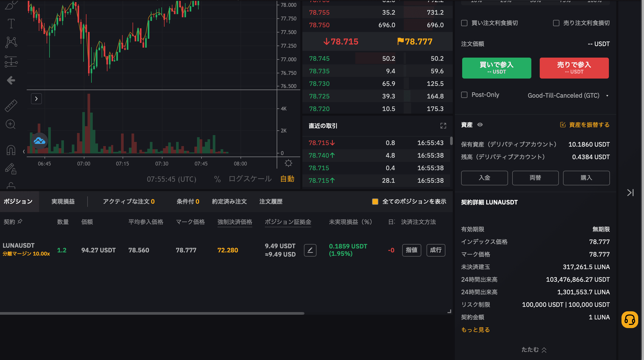Select the Text drawing tool
644x360 pixels.
tap(11, 24)
